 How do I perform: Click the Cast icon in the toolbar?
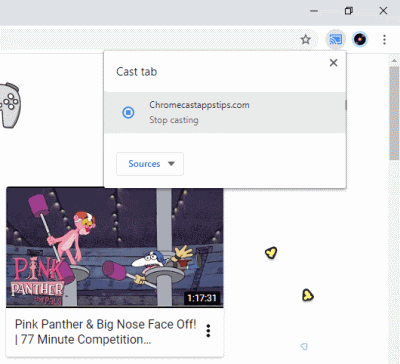point(336,40)
